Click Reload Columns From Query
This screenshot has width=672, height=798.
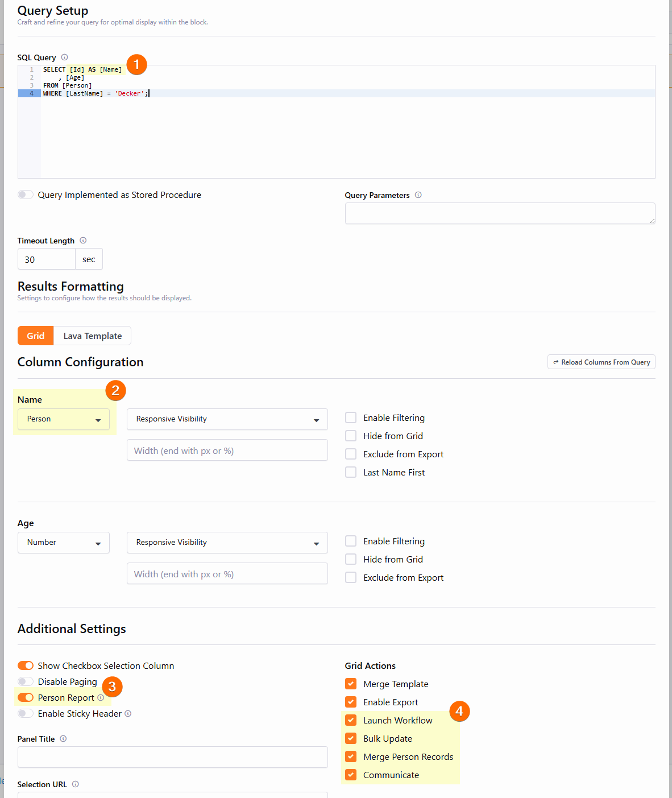click(601, 362)
